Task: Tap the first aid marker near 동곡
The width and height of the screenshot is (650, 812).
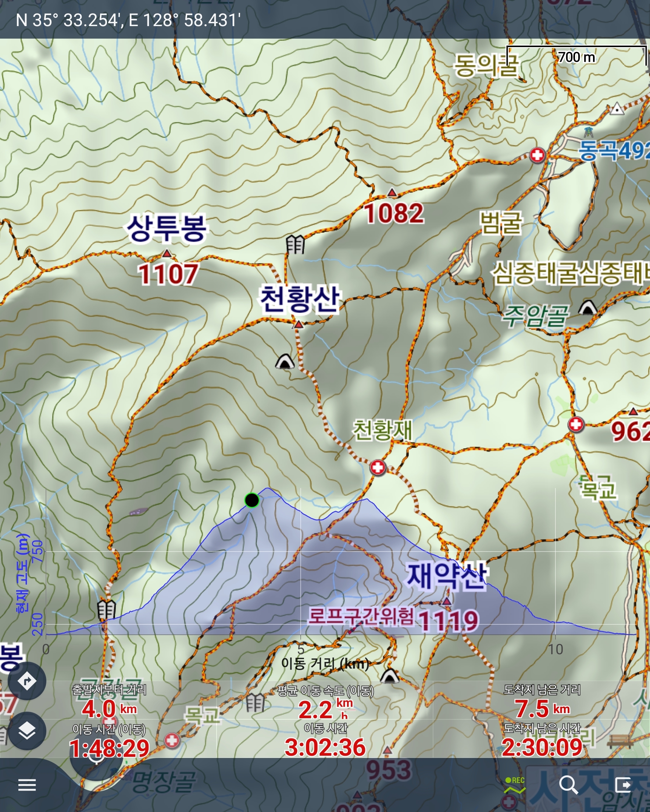Action: pos(537,155)
